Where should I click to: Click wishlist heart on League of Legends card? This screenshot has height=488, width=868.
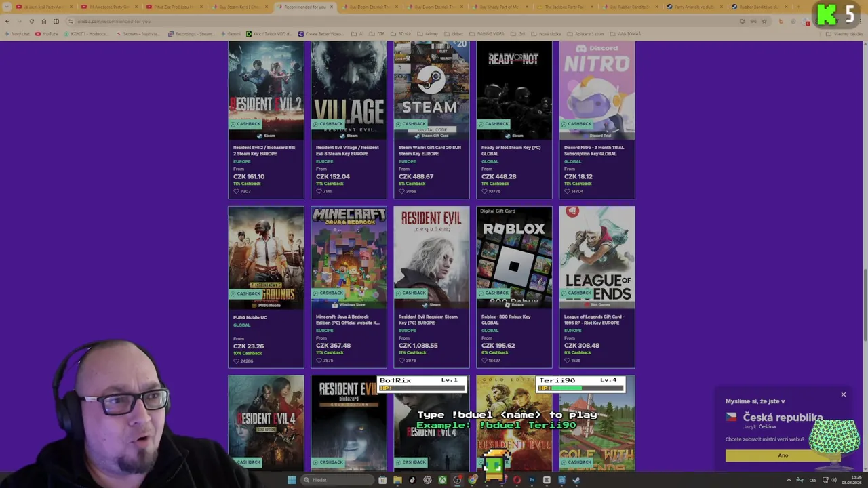[x=568, y=361]
